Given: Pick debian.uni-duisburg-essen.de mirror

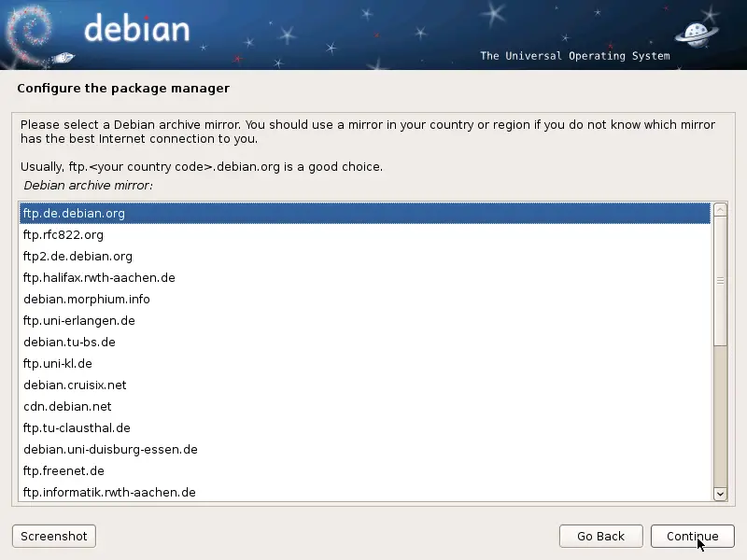Looking at the screenshot, I should click(365, 449).
